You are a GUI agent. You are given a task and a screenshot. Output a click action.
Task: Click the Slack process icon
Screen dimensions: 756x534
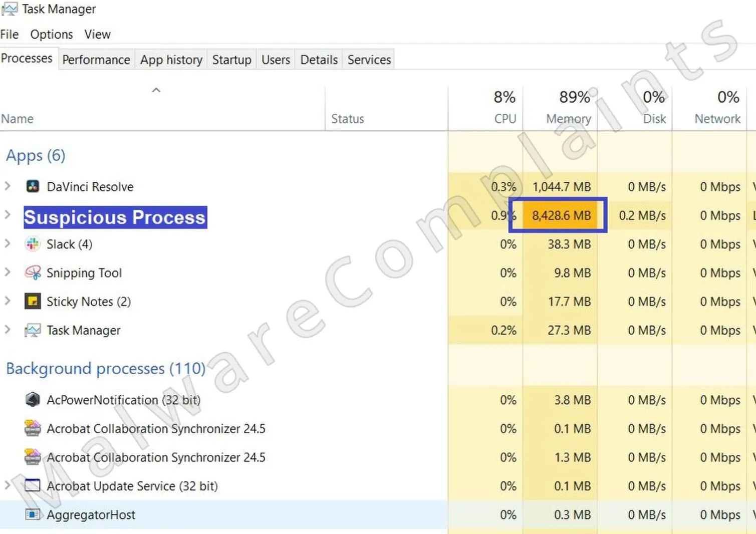33,244
